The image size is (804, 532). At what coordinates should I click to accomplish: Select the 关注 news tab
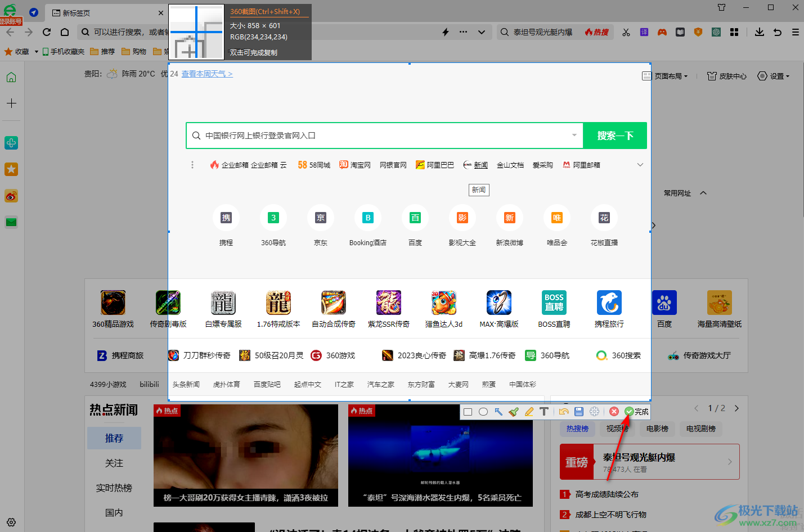114,463
